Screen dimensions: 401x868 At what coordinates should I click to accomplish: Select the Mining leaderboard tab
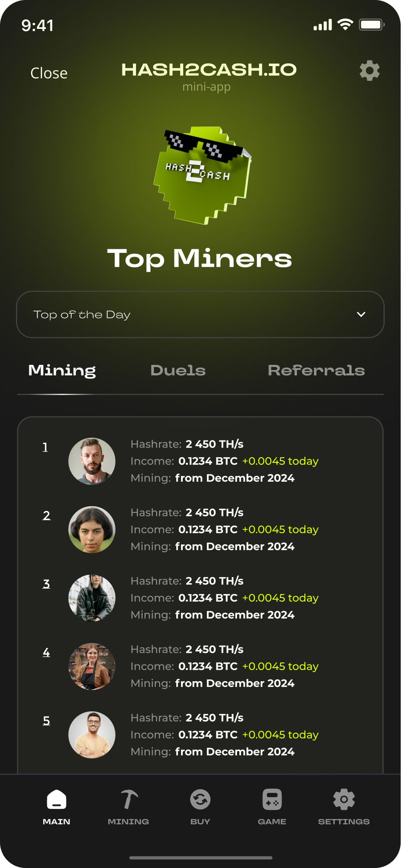click(x=62, y=371)
